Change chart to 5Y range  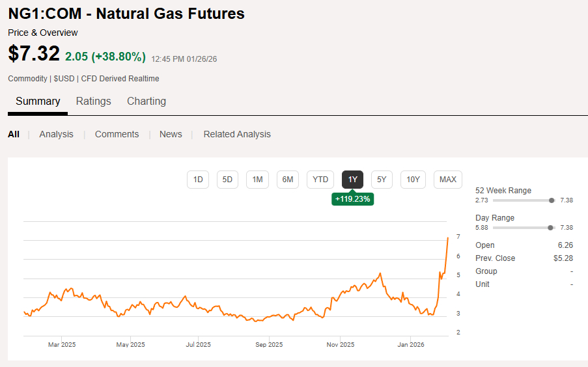point(382,180)
